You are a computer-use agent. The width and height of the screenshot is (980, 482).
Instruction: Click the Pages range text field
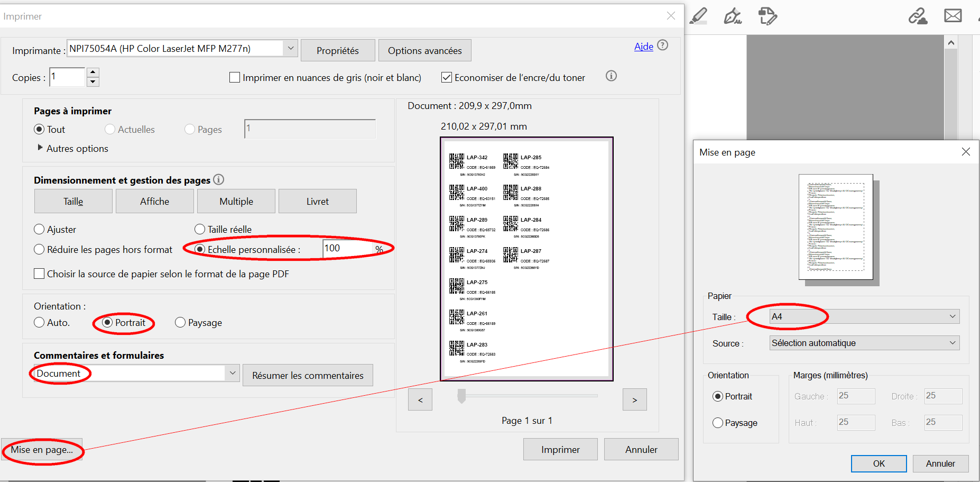(310, 129)
